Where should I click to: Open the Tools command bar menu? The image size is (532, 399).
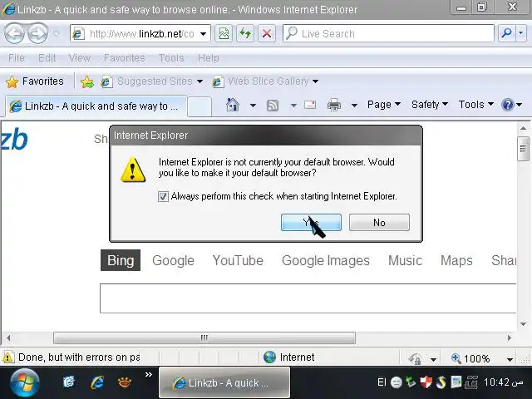475,105
